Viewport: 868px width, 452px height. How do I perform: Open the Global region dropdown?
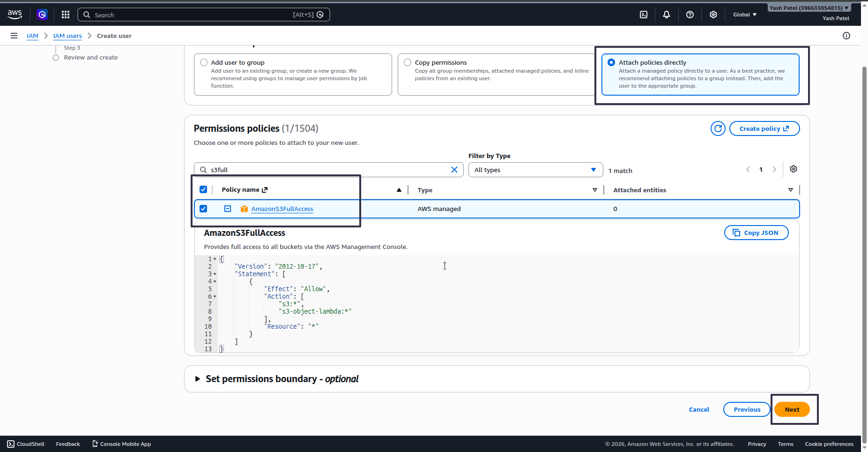pyautogui.click(x=745, y=15)
